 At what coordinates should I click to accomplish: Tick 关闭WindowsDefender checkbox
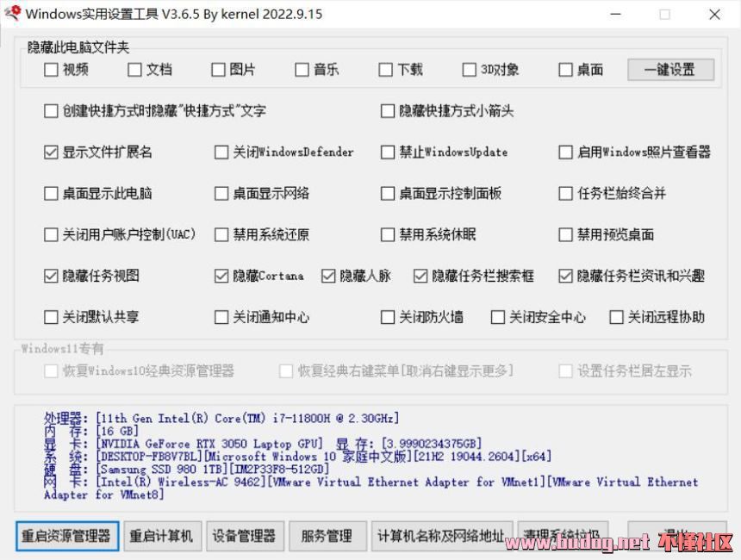point(221,152)
